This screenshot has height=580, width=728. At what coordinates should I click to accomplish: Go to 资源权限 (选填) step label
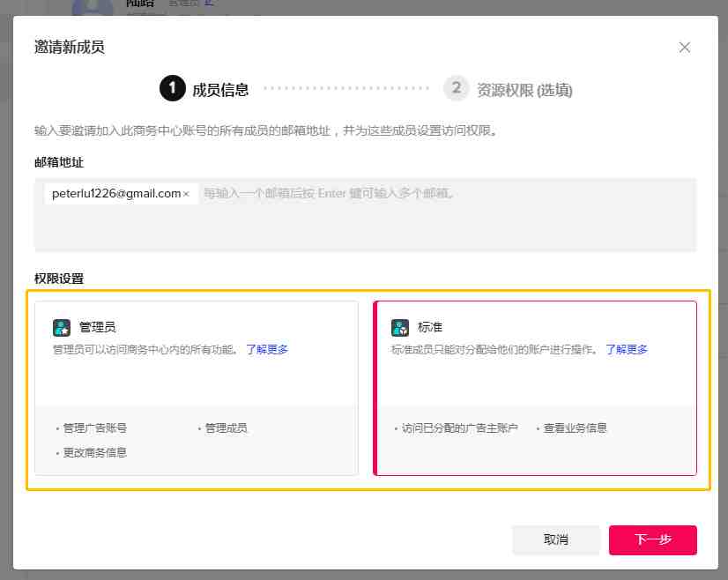[x=524, y=89]
